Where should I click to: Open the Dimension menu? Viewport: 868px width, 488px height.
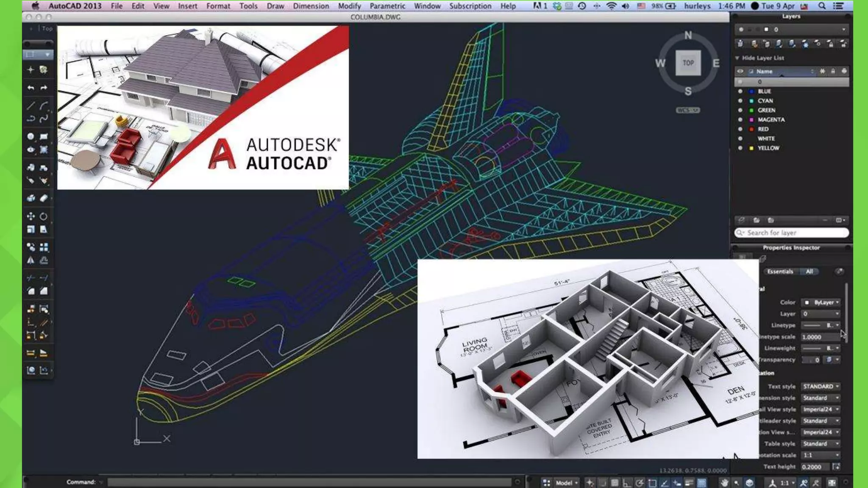[311, 6]
